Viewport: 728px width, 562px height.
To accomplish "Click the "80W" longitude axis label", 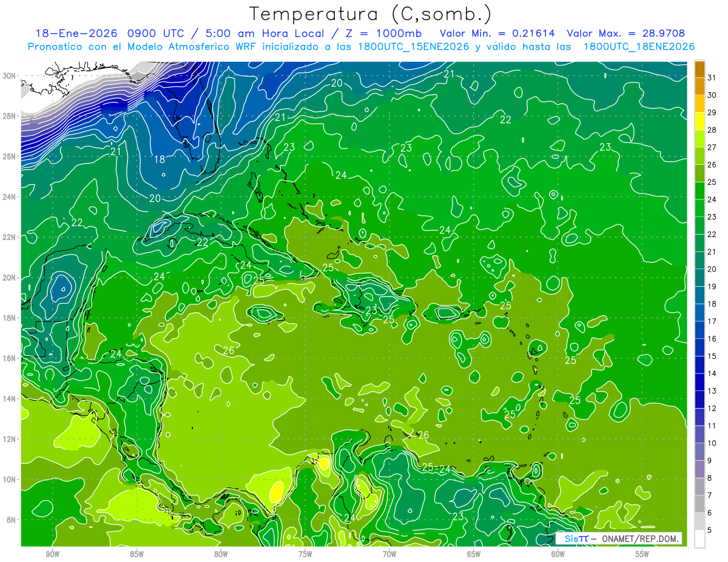I will point(221,554).
